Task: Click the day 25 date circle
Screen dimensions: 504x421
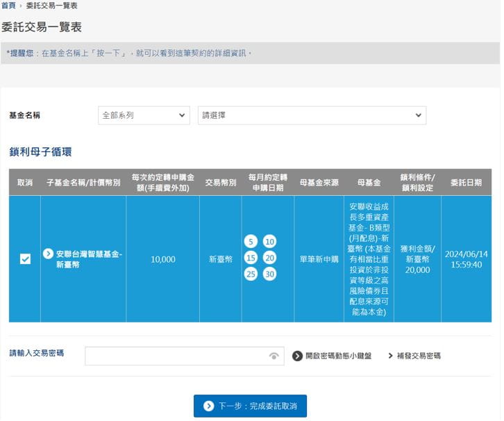Action: [x=251, y=274]
